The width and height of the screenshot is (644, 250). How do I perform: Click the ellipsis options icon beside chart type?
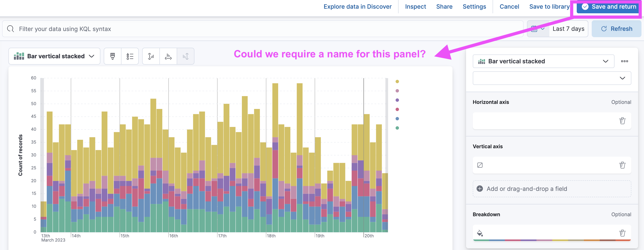click(x=625, y=61)
